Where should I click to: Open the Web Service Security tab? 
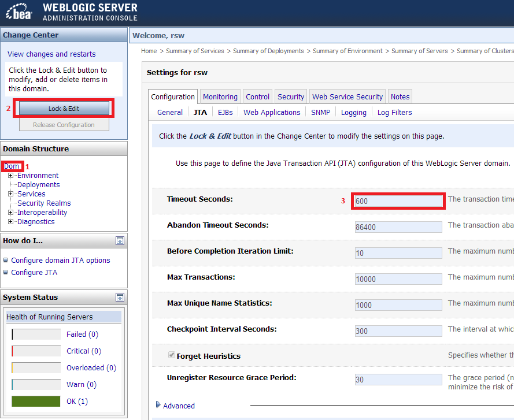point(347,97)
